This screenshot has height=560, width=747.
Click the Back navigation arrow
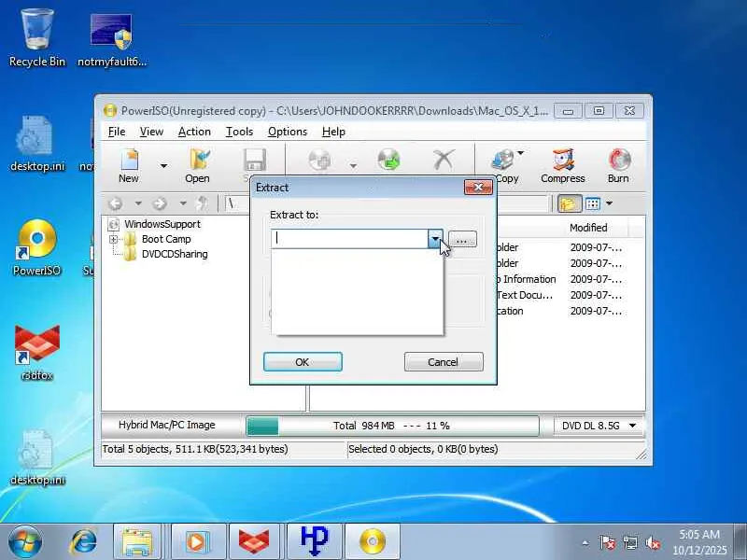[115, 203]
